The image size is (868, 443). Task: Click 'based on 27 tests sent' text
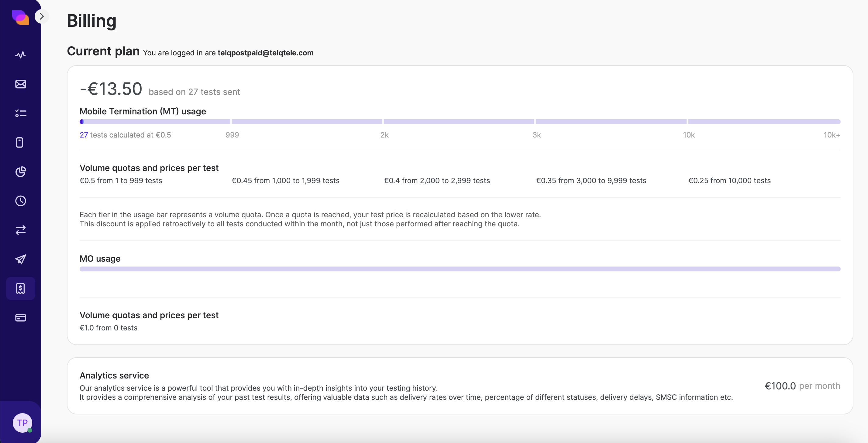point(195,92)
